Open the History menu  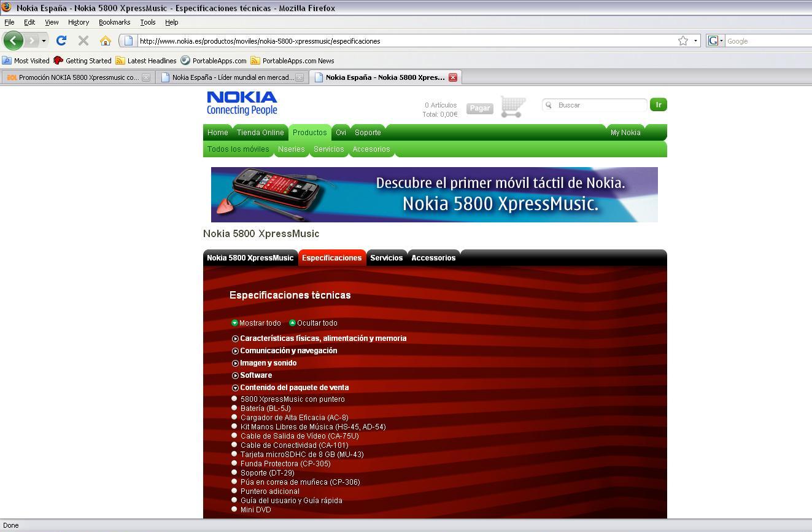pyautogui.click(x=79, y=22)
